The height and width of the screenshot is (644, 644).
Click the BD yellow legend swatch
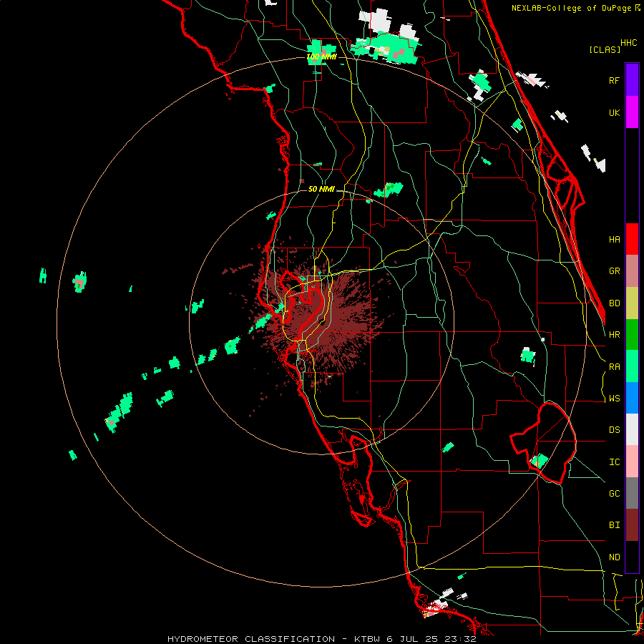[632, 303]
